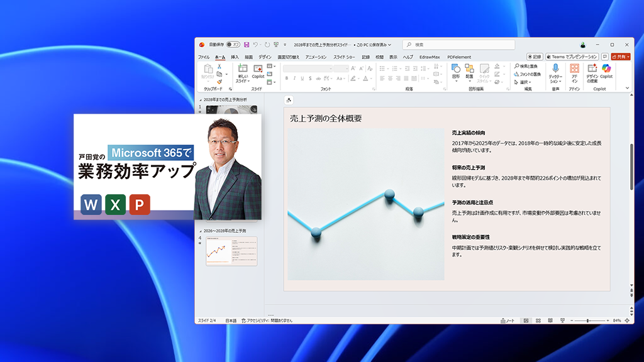644x362 pixels.
Task: Click the 図形 (Shapes) icon
Action: tap(456, 72)
